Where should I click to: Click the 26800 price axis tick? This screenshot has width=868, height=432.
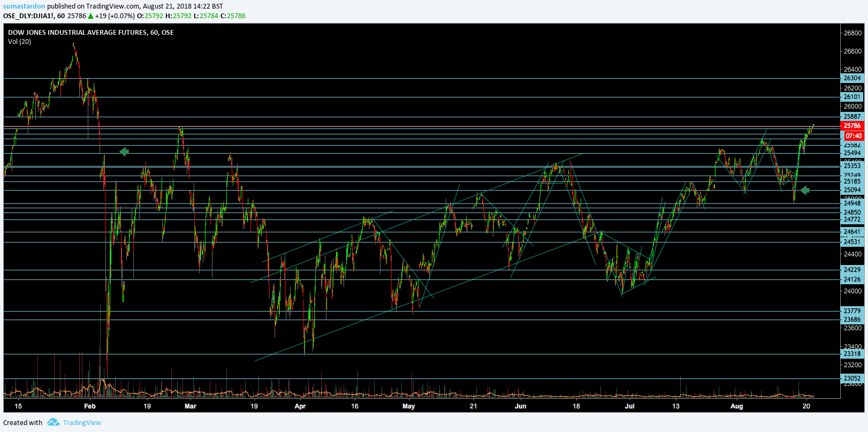pos(852,33)
